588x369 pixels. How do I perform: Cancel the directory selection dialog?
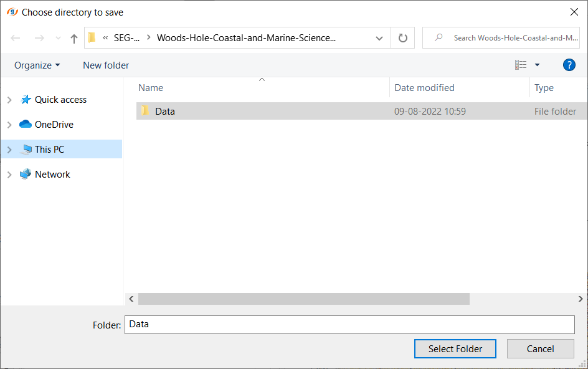click(540, 349)
